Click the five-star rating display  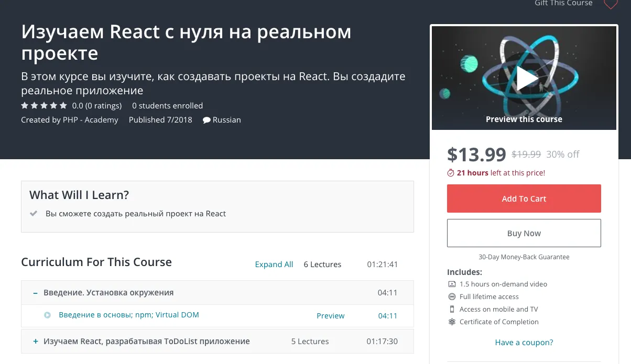44,106
